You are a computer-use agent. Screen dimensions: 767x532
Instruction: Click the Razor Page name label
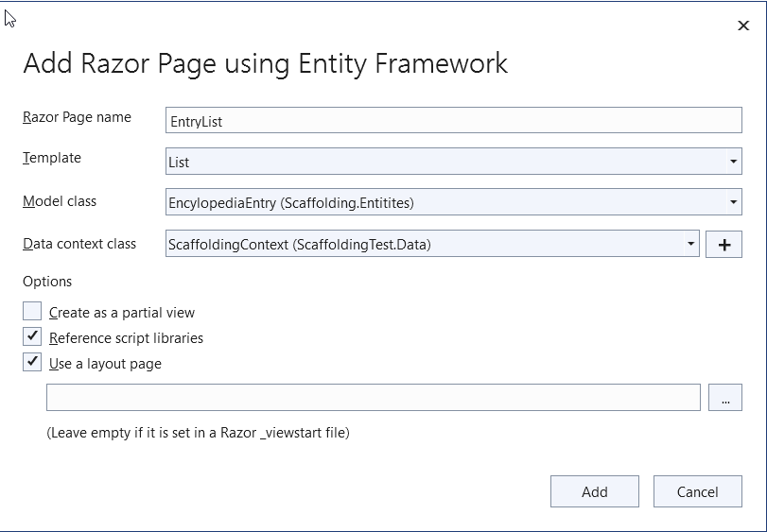click(77, 117)
